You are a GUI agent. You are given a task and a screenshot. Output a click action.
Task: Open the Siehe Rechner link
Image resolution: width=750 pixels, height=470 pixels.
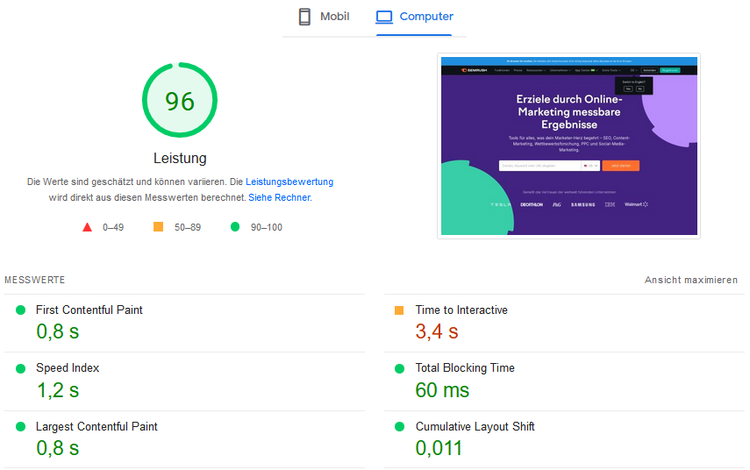pos(279,197)
